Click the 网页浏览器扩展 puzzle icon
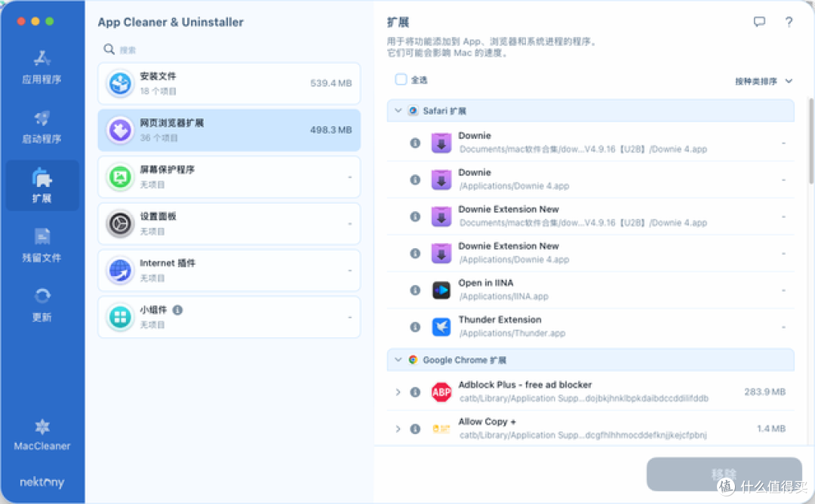The width and height of the screenshot is (815, 504). pos(120,130)
